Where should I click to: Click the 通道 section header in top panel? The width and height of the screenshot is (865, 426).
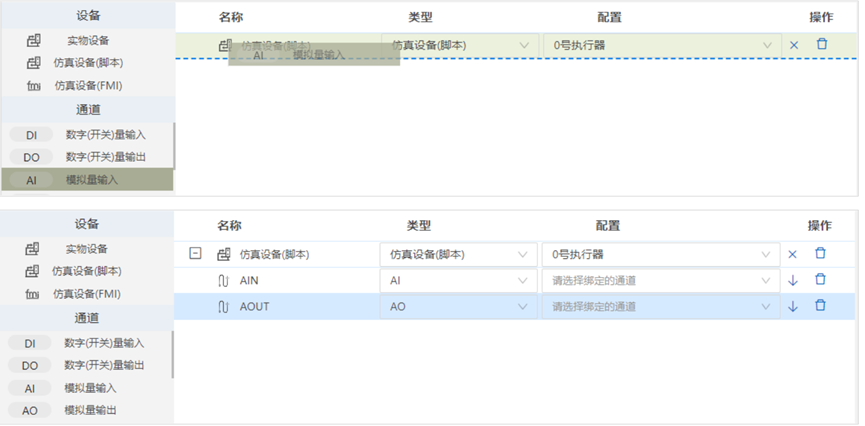click(88, 110)
